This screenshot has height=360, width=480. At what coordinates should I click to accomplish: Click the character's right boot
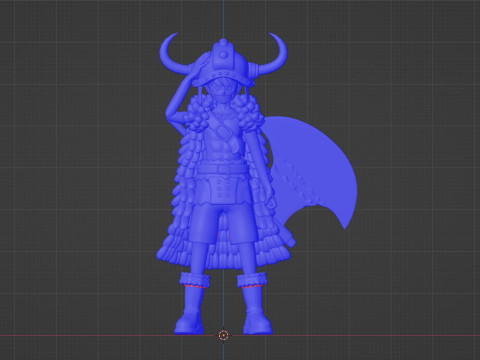click(x=255, y=304)
